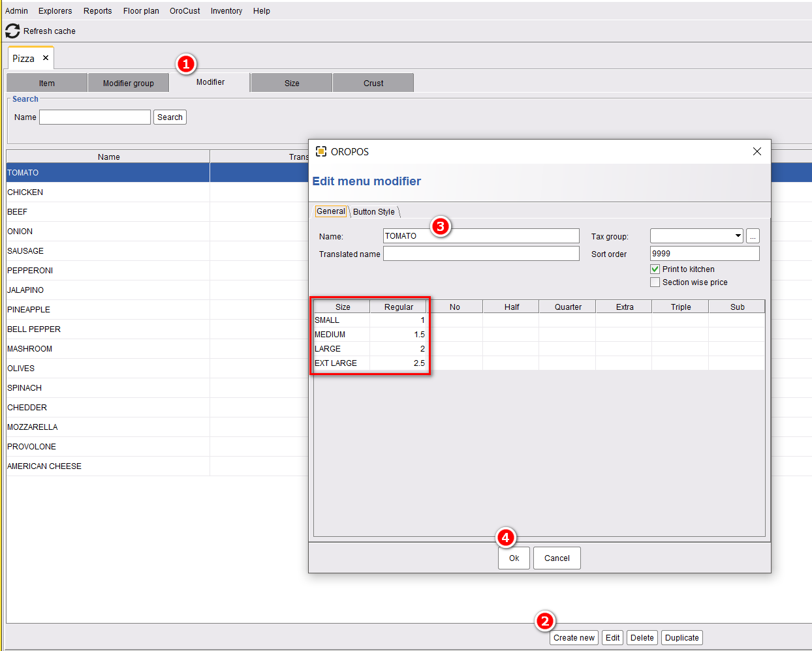The width and height of the screenshot is (812, 651).
Task: Open the OroCust menu
Action: coord(185,11)
